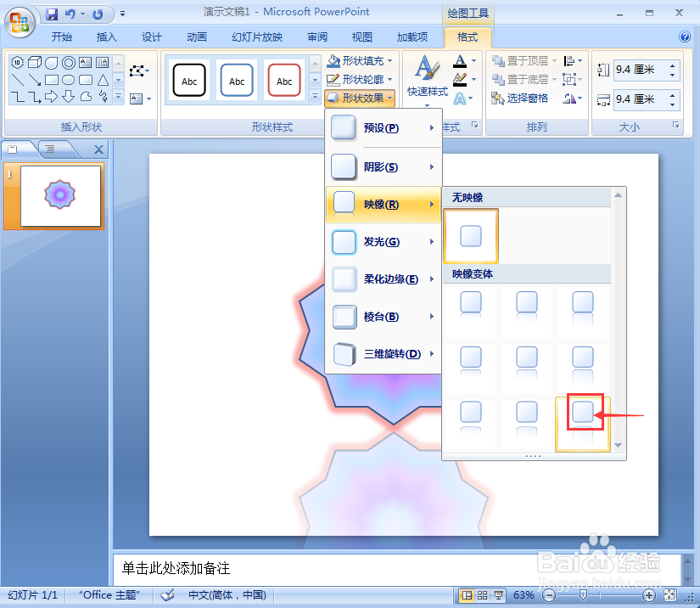Zoom out with the minus button

pyautogui.click(x=549, y=595)
